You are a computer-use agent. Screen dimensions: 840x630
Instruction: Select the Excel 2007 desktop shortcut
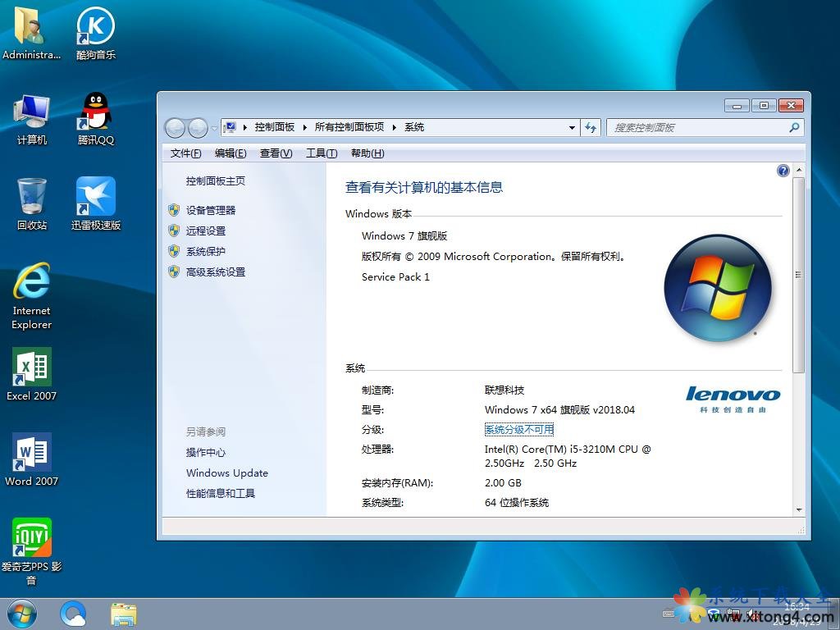click(x=32, y=374)
